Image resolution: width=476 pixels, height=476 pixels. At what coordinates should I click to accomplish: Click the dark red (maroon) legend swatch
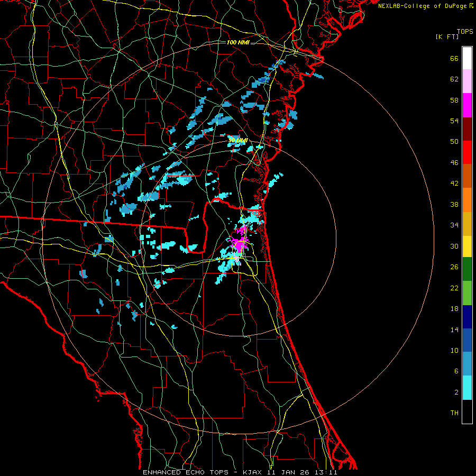click(x=467, y=129)
